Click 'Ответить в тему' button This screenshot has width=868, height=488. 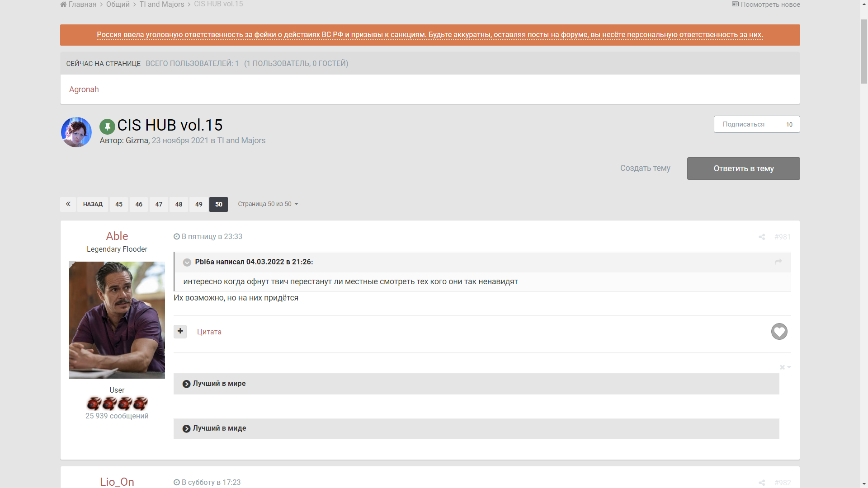[743, 169]
